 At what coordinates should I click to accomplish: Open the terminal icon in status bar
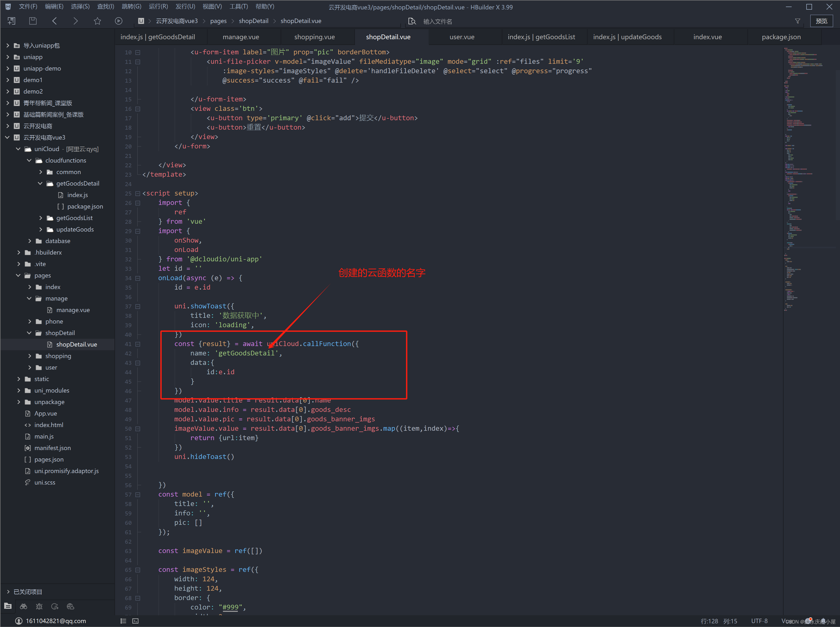pyautogui.click(x=135, y=621)
